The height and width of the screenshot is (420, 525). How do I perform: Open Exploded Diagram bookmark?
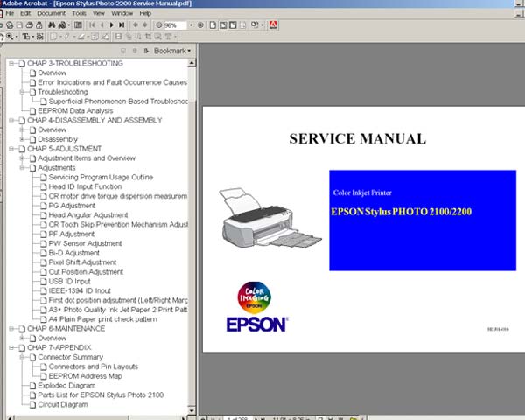[x=66, y=386]
